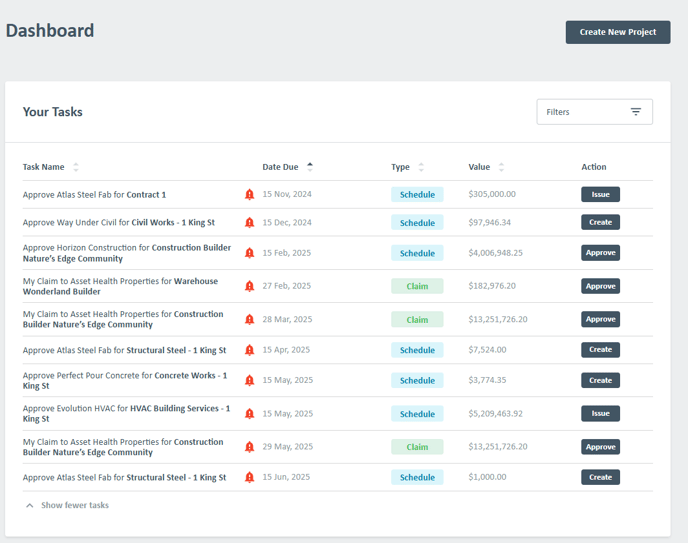This screenshot has height=543, width=688.
Task: Click overdue bell icon for 27 Feb, 2025
Action: click(x=249, y=286)
